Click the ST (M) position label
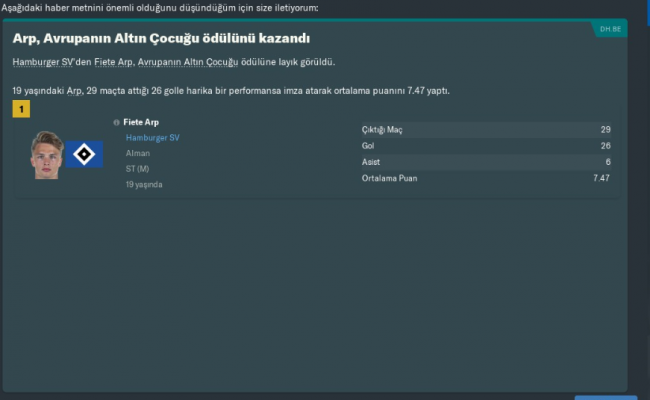Image resolution: width=650 pixels, height=400 pixels. (x=141, y=169)
